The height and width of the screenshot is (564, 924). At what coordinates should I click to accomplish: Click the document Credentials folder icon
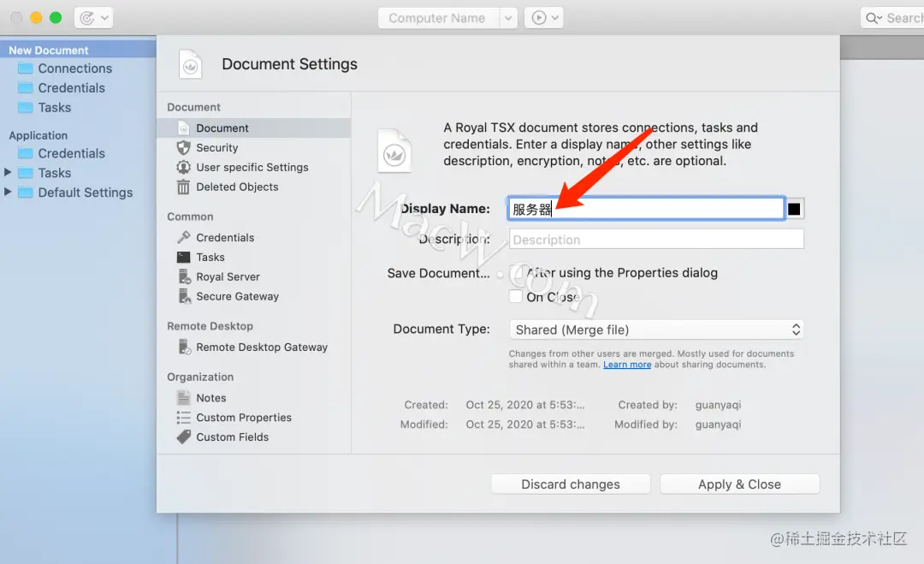click(x=26, y=88)
